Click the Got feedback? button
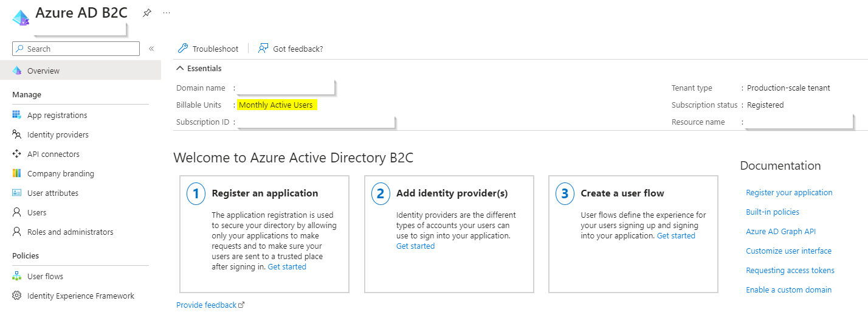This screenshot has height=312, width=868. click(x=291, y=49)
